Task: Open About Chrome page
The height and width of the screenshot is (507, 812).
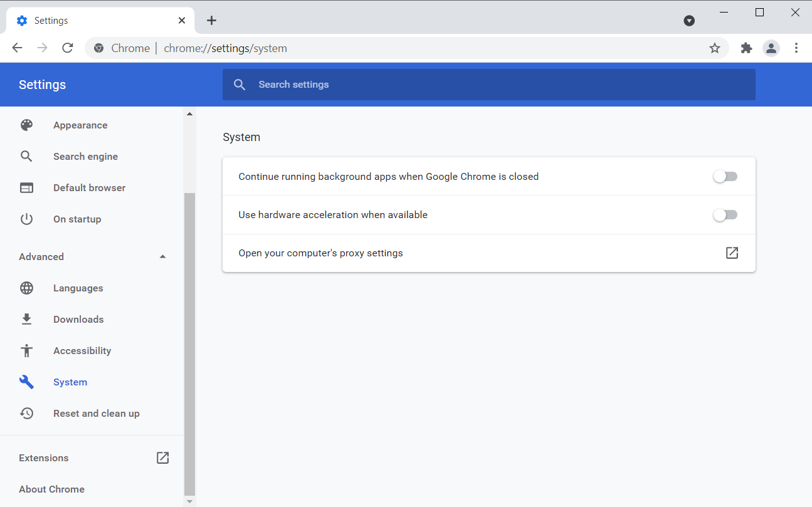Action: (51, 489)
